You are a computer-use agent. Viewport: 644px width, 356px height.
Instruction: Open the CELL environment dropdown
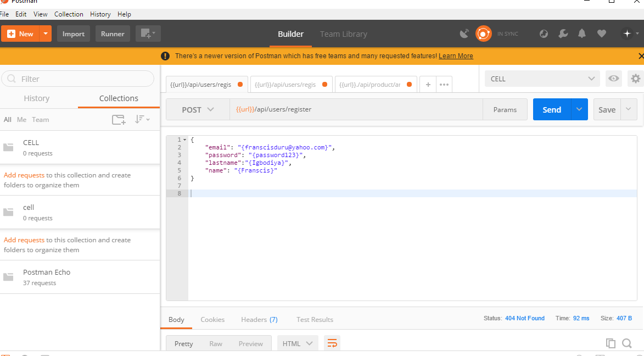pyautogui.click(x=542, y=79)
